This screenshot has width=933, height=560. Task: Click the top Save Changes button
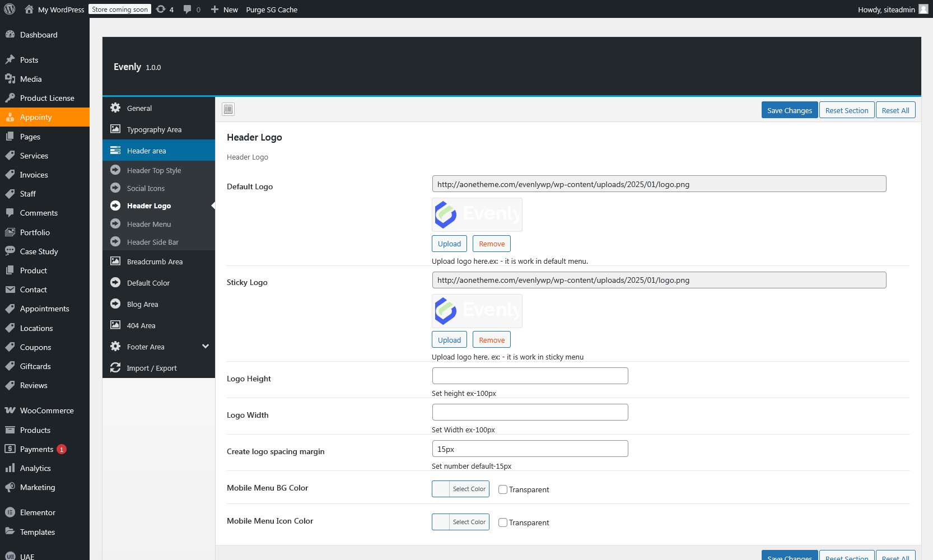coord(789,110)
